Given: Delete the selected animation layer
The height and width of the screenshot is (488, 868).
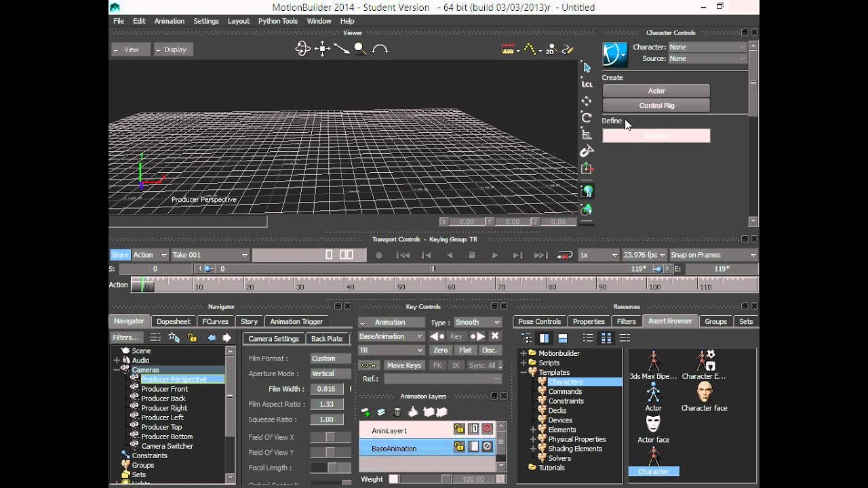Looking at the screenshot, I should tap(397, 412).
